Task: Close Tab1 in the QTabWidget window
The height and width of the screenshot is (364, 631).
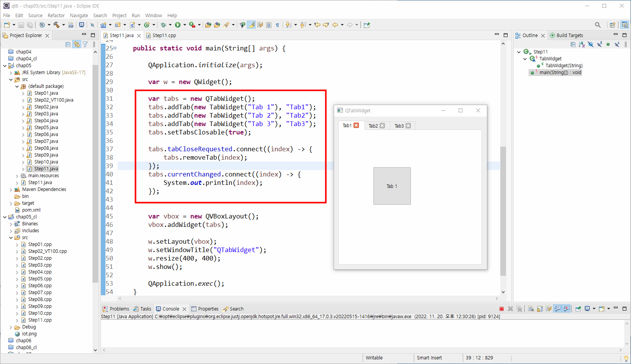Action: click(356, 125)
